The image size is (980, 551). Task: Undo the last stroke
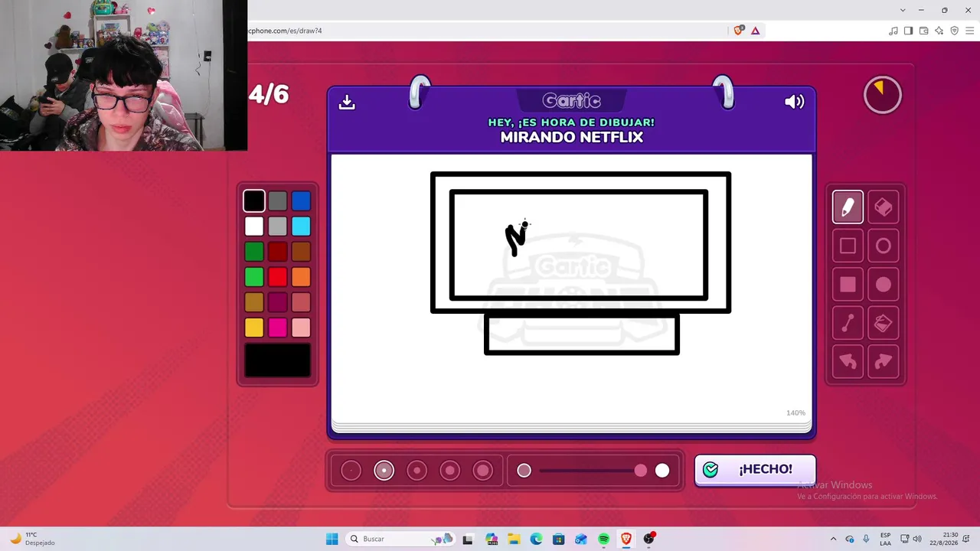click(848, 362)
